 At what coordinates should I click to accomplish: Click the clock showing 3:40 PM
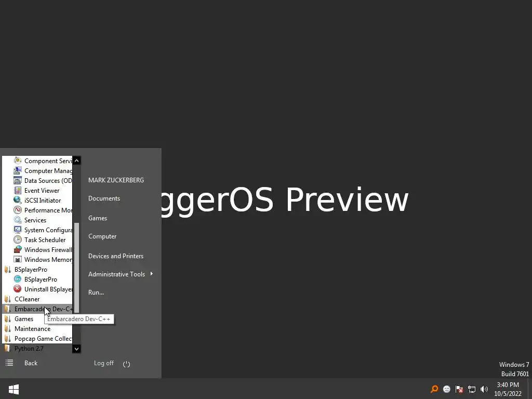(x=508, y=385)
